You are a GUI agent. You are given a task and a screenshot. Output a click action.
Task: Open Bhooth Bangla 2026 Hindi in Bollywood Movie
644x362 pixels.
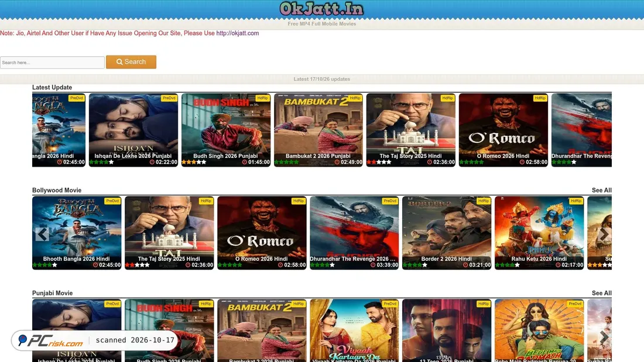tap(77, 233)
